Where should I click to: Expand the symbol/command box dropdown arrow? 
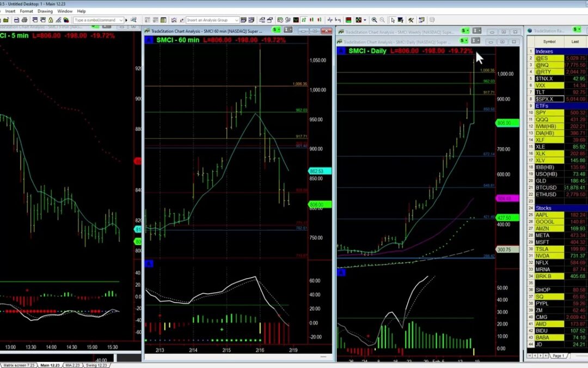[120, 20]
